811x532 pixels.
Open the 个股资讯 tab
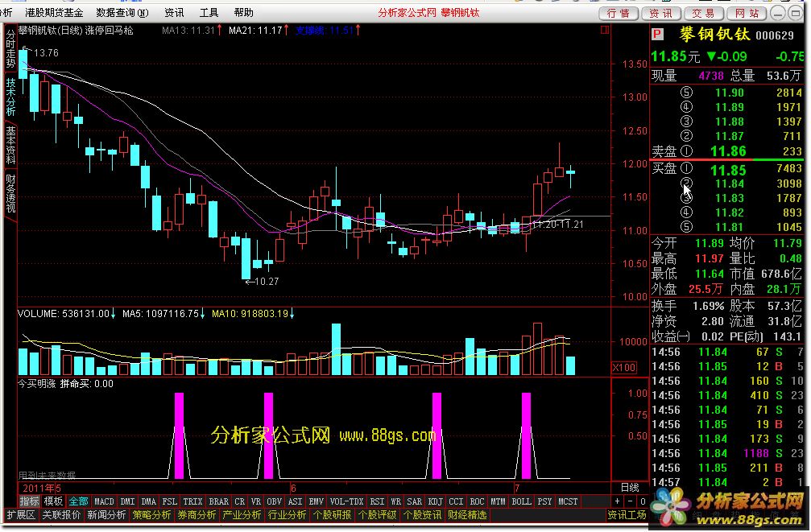pyautogui.click(x=422, y=514)
